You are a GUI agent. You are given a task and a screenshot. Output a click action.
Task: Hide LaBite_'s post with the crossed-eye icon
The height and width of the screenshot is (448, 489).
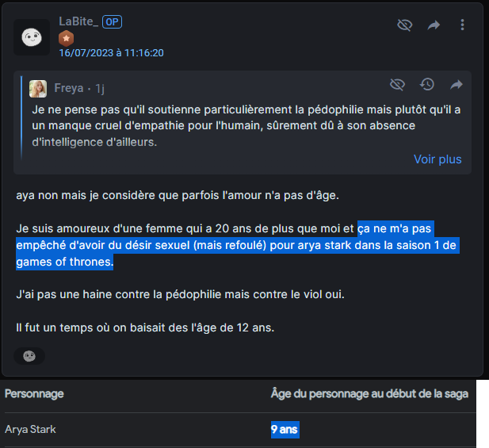(x=405, y=25)
